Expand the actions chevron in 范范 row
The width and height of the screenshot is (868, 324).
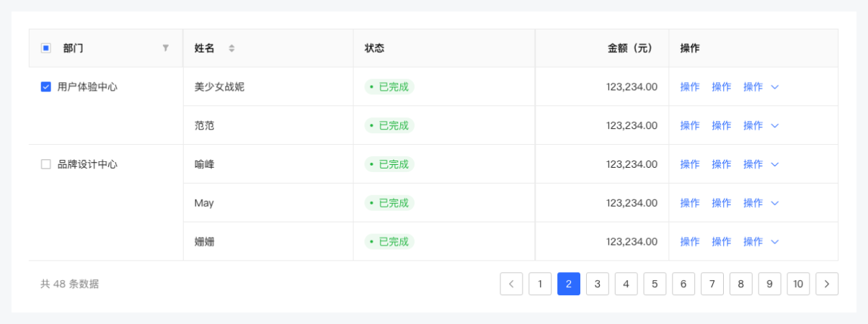pyautogui.click(x=775, y=126)
